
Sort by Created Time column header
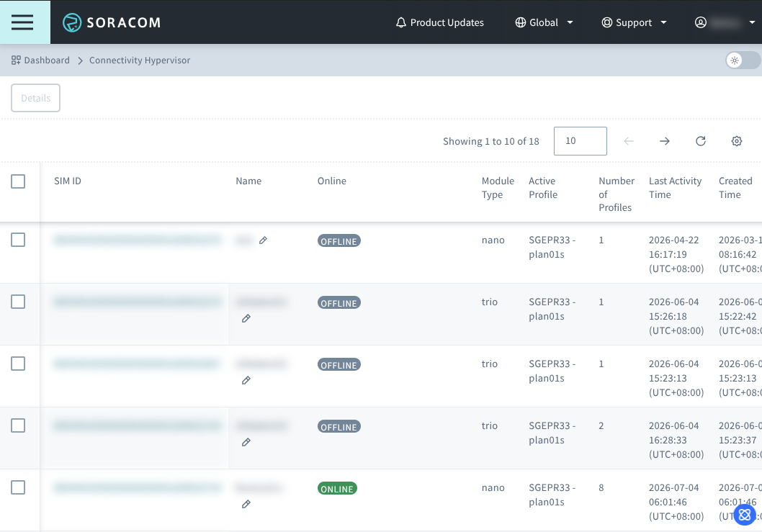[x=735, y=188]
